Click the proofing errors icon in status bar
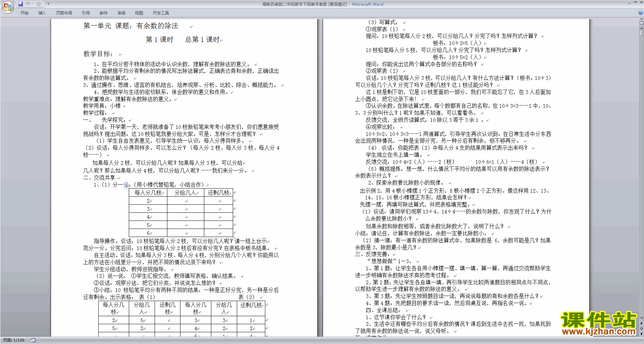This screenshot has height=344, width=644. pos(33,340)
